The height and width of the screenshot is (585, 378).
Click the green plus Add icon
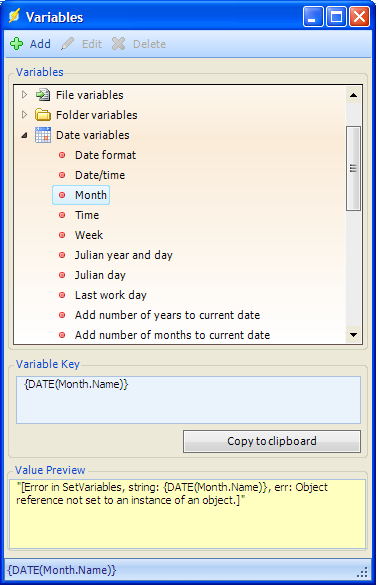[16, 44]
